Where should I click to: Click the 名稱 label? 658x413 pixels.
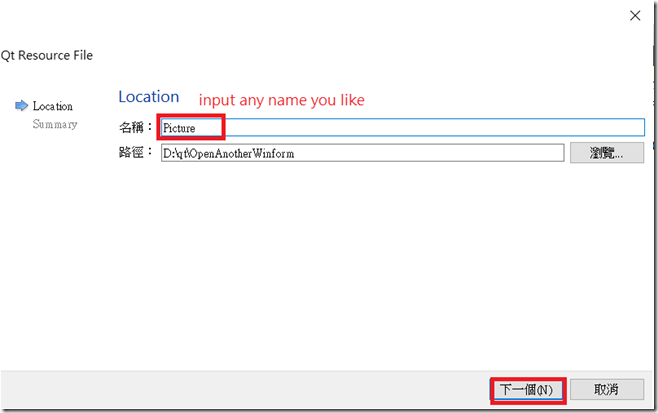point(135,127)
